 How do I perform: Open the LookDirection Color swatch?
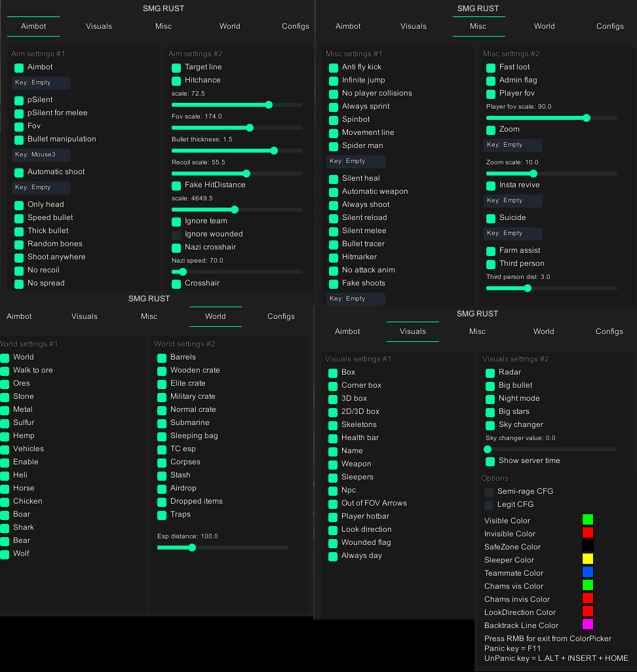[x=588, y=611]
